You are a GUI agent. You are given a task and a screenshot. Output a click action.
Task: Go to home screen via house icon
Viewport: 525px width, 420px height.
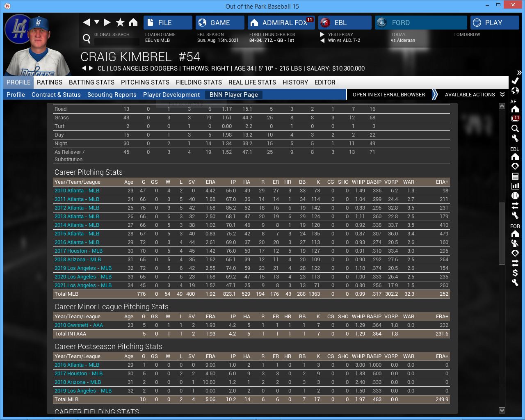pyautogui.click(x=133, y=23)
